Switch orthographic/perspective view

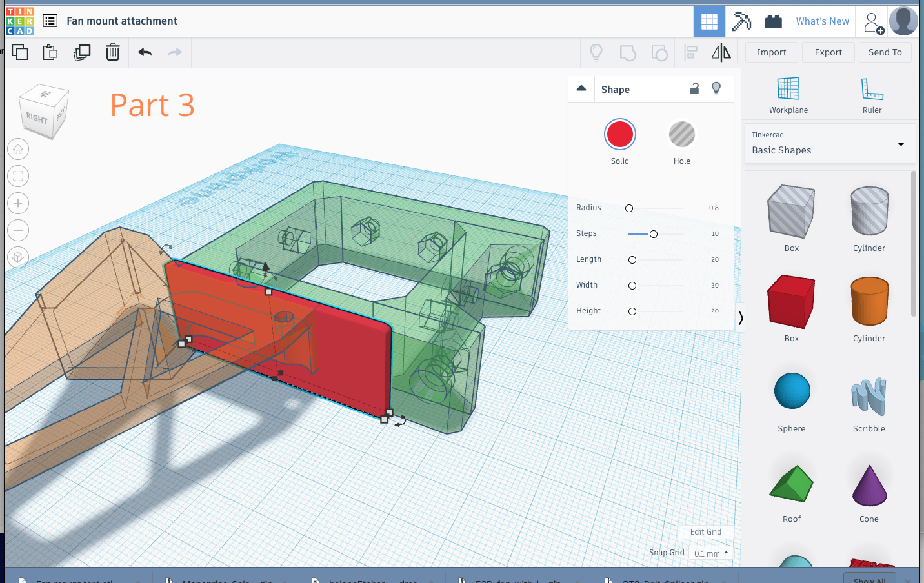pos(18,257)
